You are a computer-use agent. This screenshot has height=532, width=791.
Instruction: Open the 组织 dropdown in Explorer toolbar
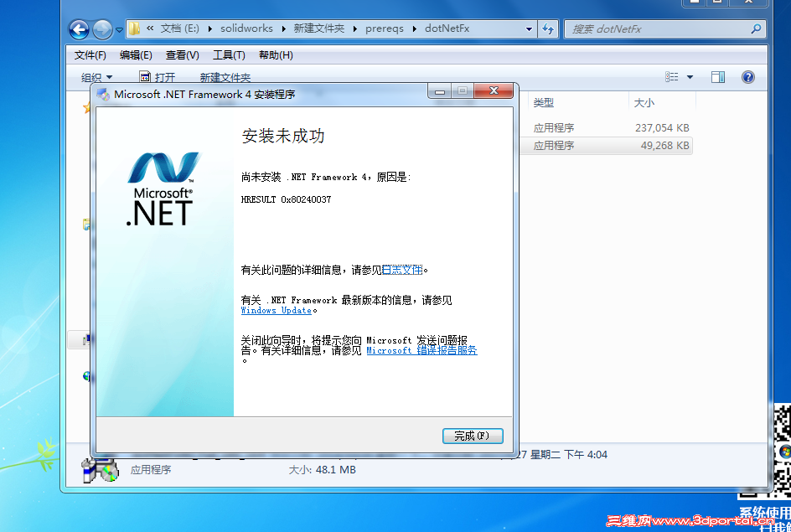tap(96, 77)
